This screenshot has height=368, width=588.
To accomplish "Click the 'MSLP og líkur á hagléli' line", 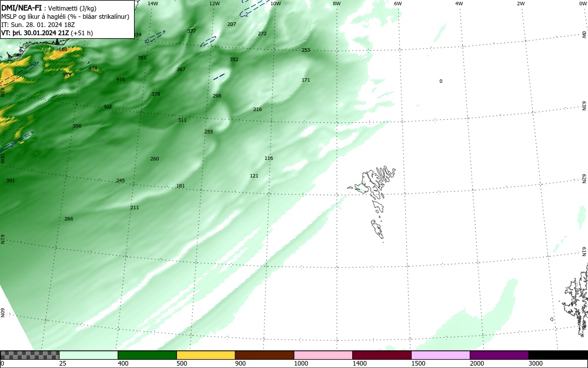I will [65, 16].
